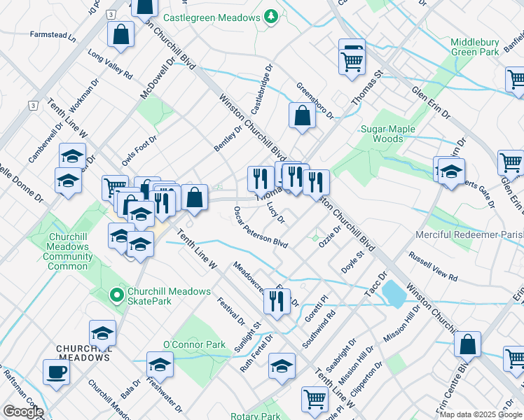The width and height of the screenshot is (524, 420).
Task: Click grocery cart marker near Glen Erin Dr right edge
Action: pyautogui.click(x=511, y=164)
